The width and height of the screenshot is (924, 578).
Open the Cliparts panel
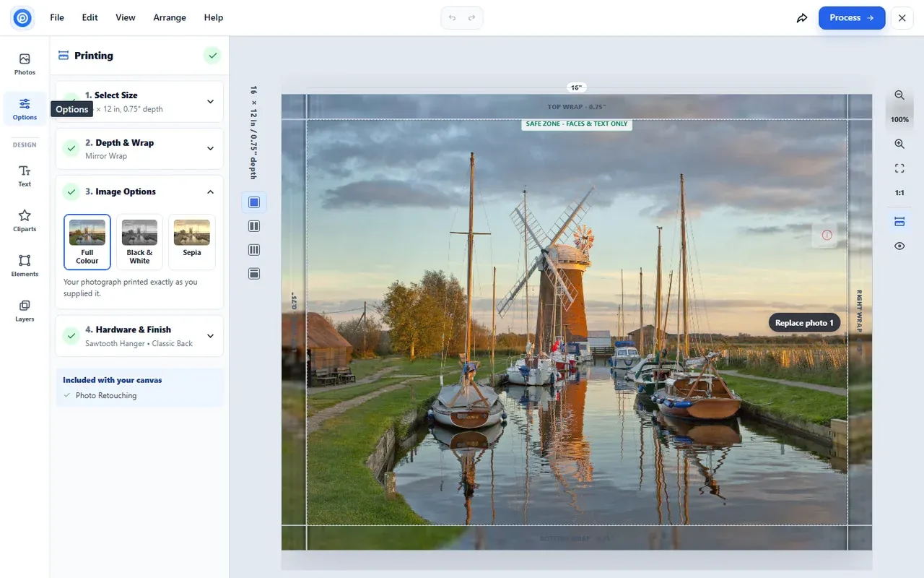(x=25, y=220)
